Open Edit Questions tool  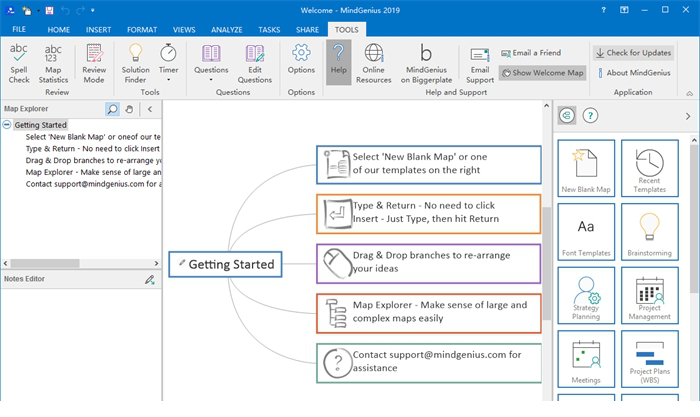[254, 63]
